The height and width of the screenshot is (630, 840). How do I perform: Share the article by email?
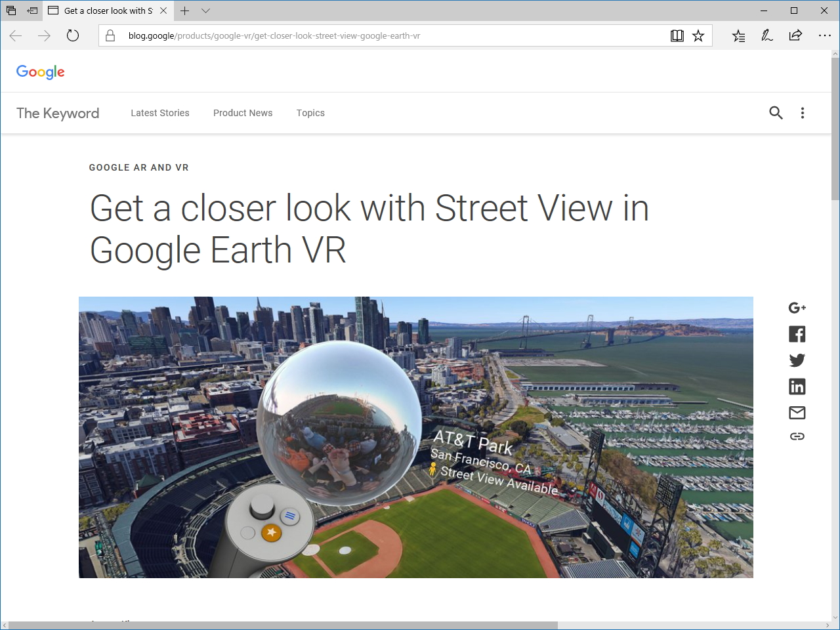(797, 413)
